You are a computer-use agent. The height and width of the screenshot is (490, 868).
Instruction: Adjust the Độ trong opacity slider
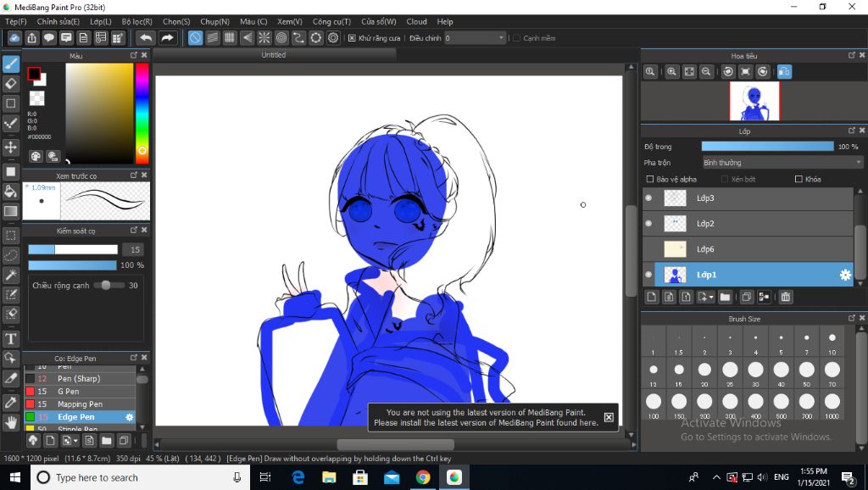[767, 146]
